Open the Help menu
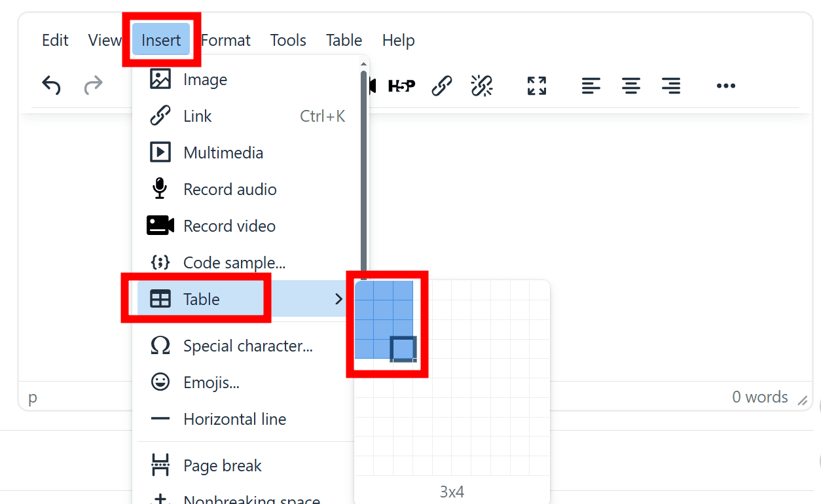 coord(398,41)
